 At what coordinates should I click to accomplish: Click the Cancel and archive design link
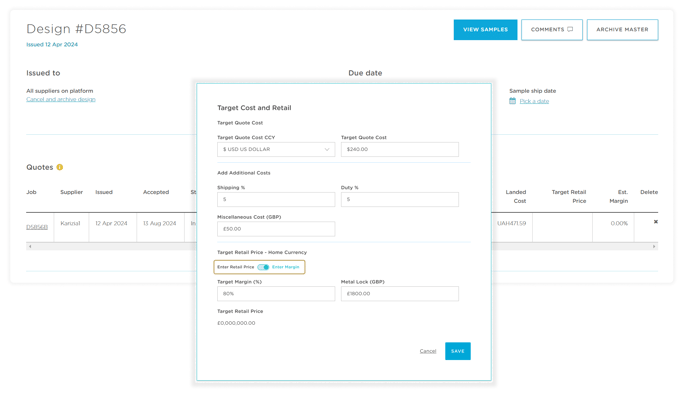pos(61,99)
